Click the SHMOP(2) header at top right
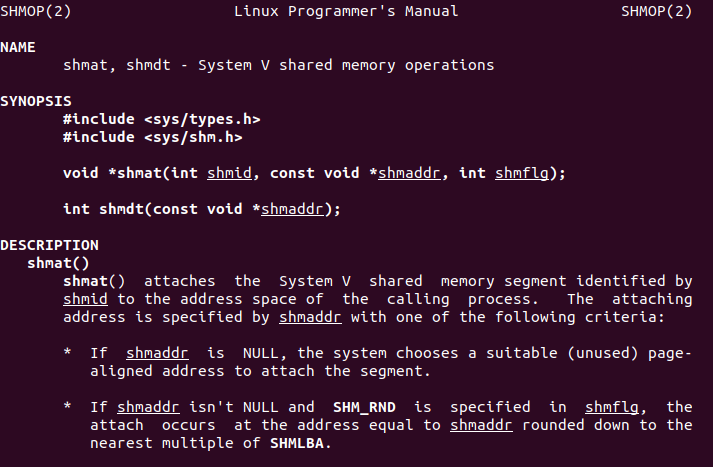This screenshot has width=713, height=467. click(x=657, y=11)
